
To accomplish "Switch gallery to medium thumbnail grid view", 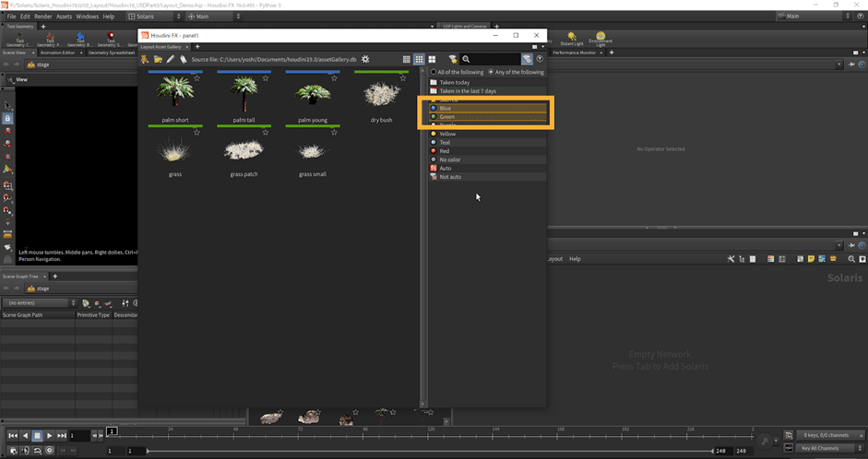I will point(419,59).
